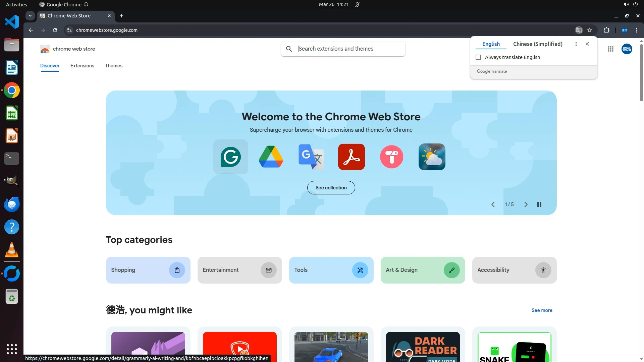Click the translate icon in address bar
Image resolution: width=644 pixels, height=362 pixels.
(579, 30)
